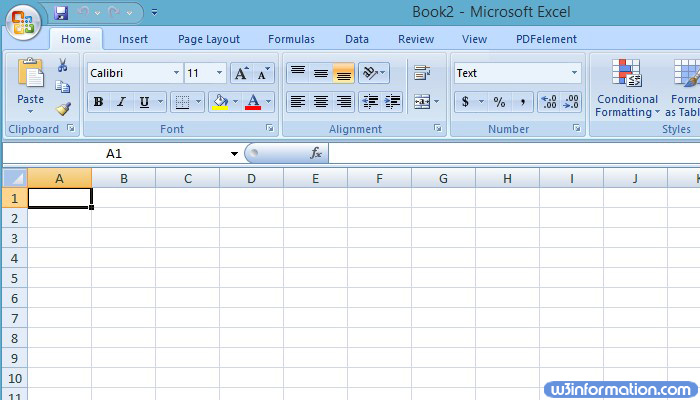
Task: Increase font size with Grow Font icon
Action: tap(242, 73)
